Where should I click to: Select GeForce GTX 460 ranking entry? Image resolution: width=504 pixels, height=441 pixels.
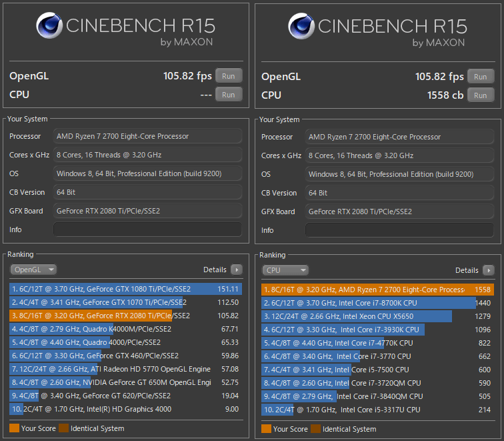(126, 356)
